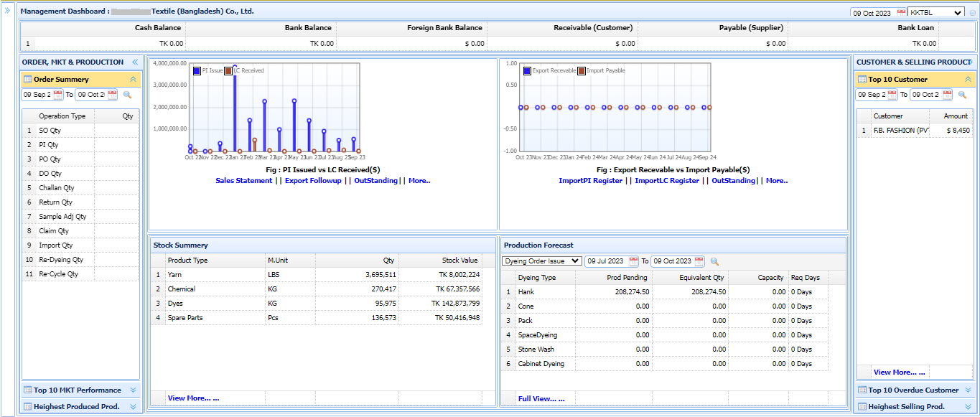The image size is (980, 417).
Task: Open the Export Followup link
Action: (313, 181)
